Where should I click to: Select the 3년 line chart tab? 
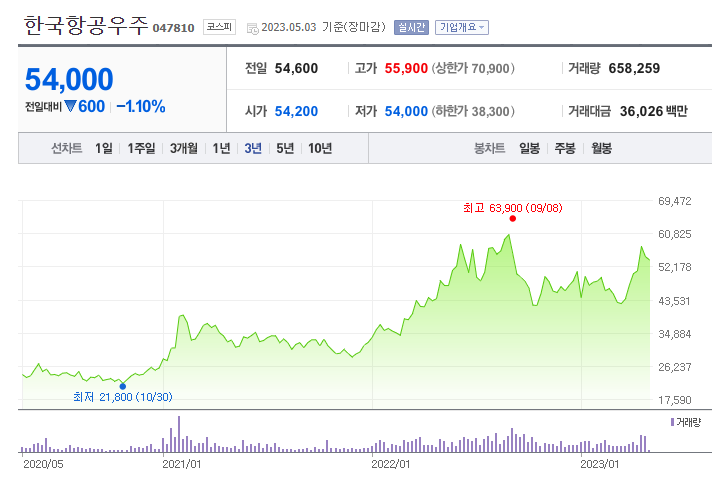pos(253,148)
